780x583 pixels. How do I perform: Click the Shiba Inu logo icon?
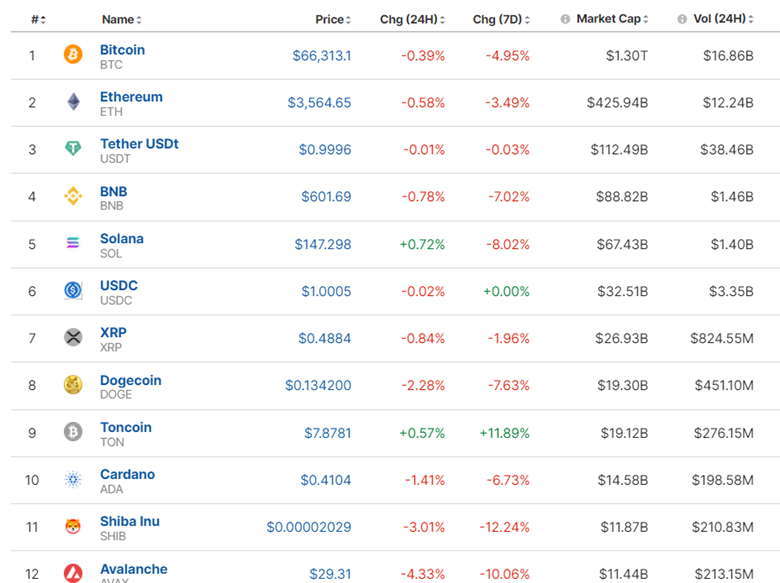(x=73, y=526)
